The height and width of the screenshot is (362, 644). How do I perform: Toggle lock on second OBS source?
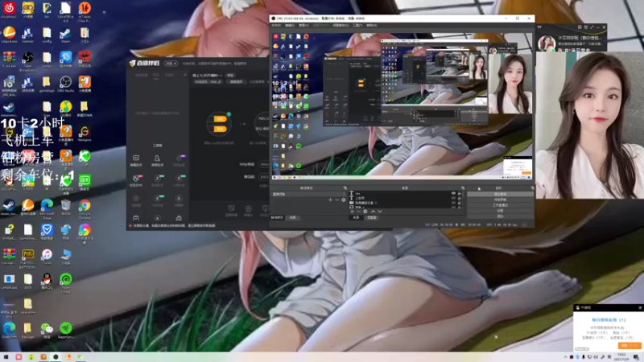(x=459, y=198)
